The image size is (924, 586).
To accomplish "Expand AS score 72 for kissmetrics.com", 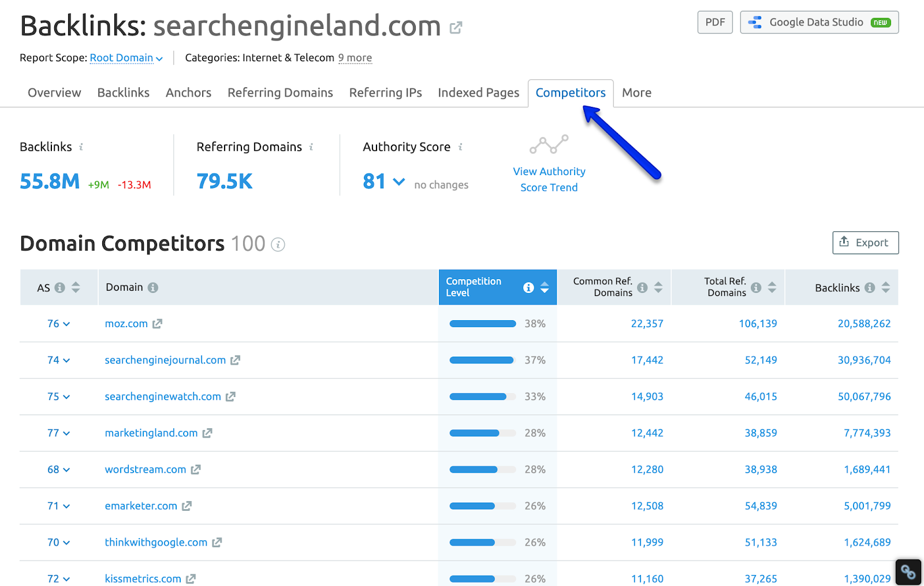I will coord(59,578).
